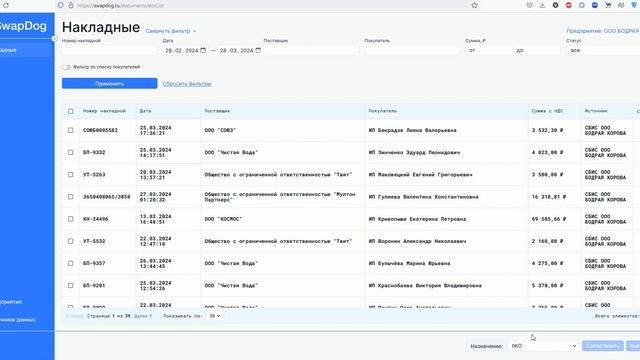This screenshot has height=360, width=640.
Task: Tick checkbox for invoice 3650408065/3858
Action: (71, 197)
